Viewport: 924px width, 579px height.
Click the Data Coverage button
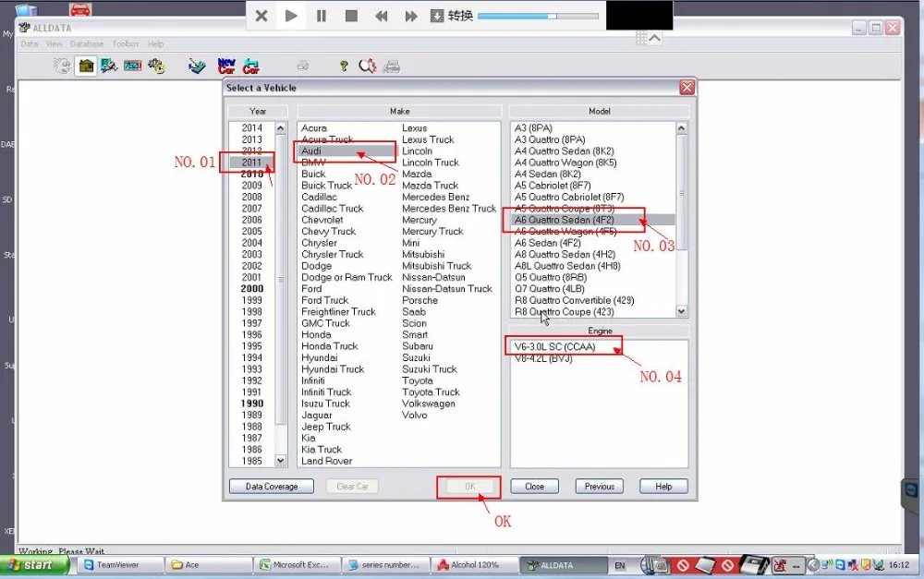(272, 487)
